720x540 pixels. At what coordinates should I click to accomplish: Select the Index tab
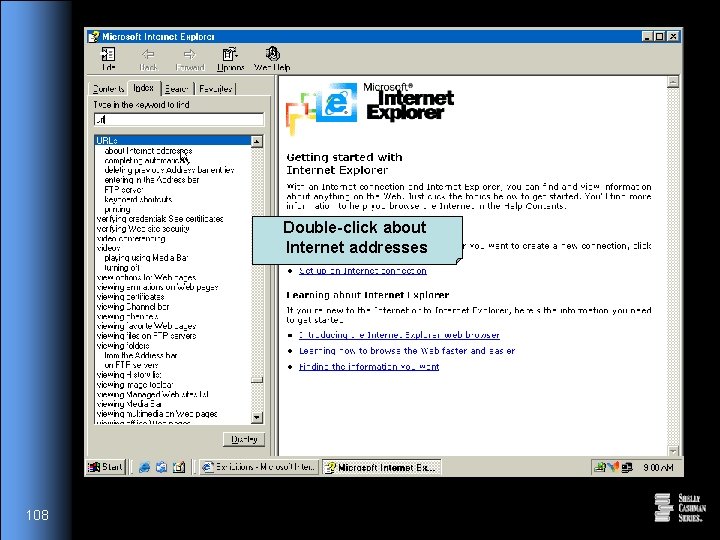pos(143,88)
